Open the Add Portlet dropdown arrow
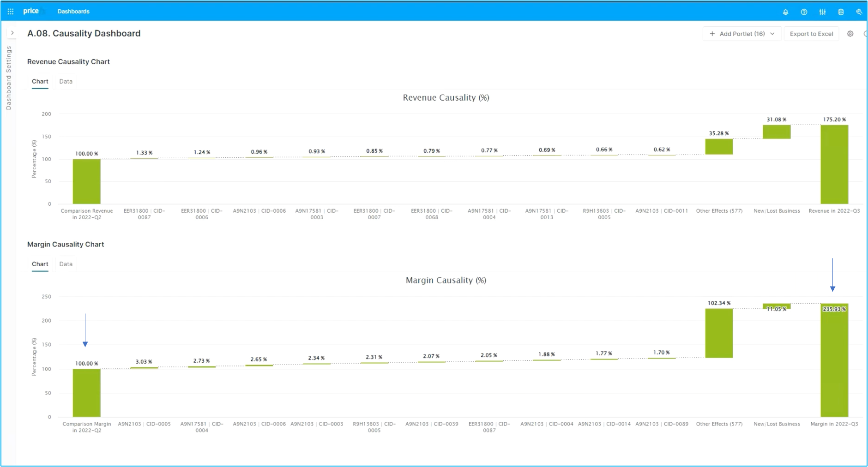Viewport: 868px width, 467px height. pos(772,34)
